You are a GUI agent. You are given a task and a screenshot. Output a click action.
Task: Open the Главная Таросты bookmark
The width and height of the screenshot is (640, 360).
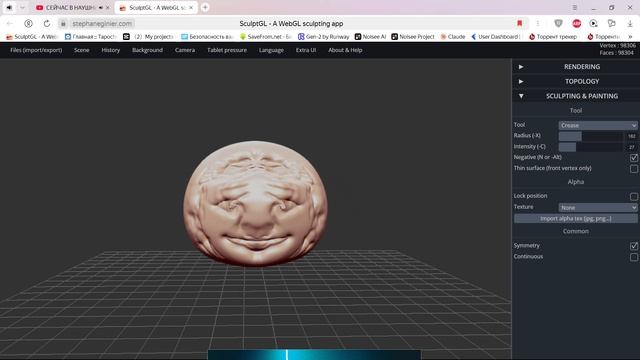coord(91,37)
